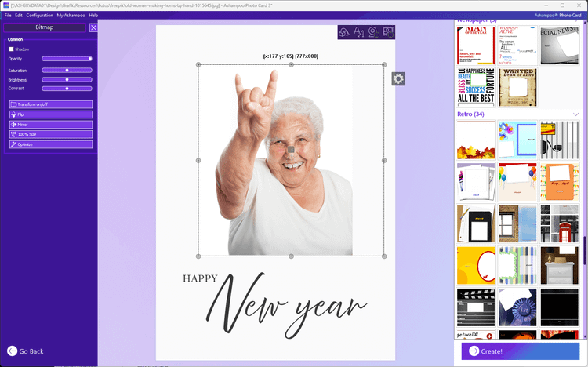Click the add text icon
Image resolution: width=588 pixels, height=367 pixels.
pos(359,32)
